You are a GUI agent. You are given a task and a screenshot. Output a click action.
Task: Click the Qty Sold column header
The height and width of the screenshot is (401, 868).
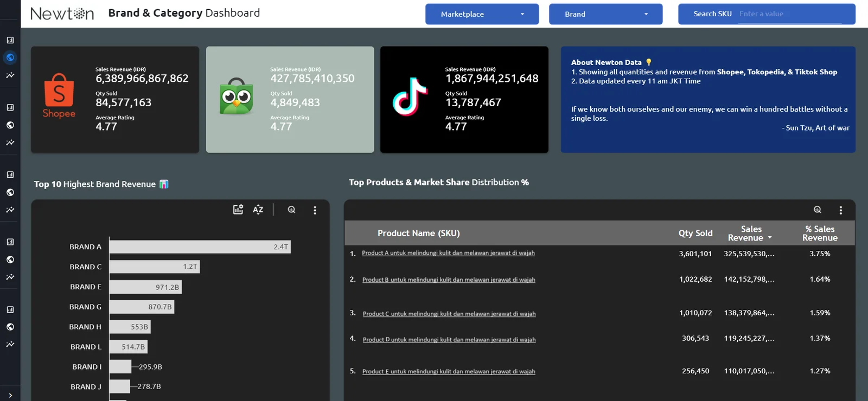point(695,233)
